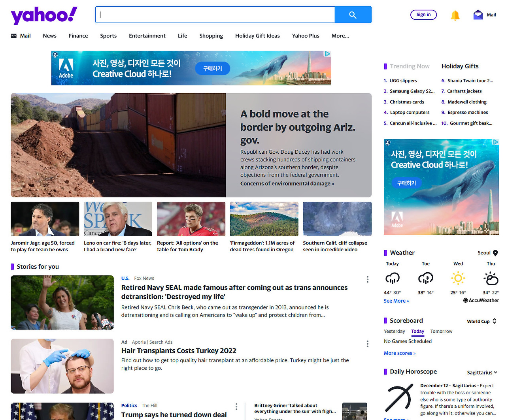
Task: Click the Sagittarius zodiac symbol
Action: click(400, 398)
